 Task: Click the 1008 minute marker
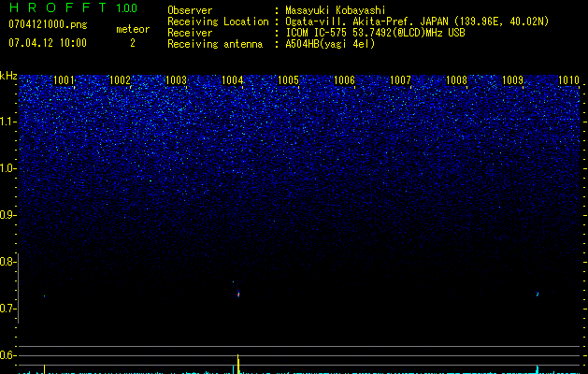(x=456, y=80)
